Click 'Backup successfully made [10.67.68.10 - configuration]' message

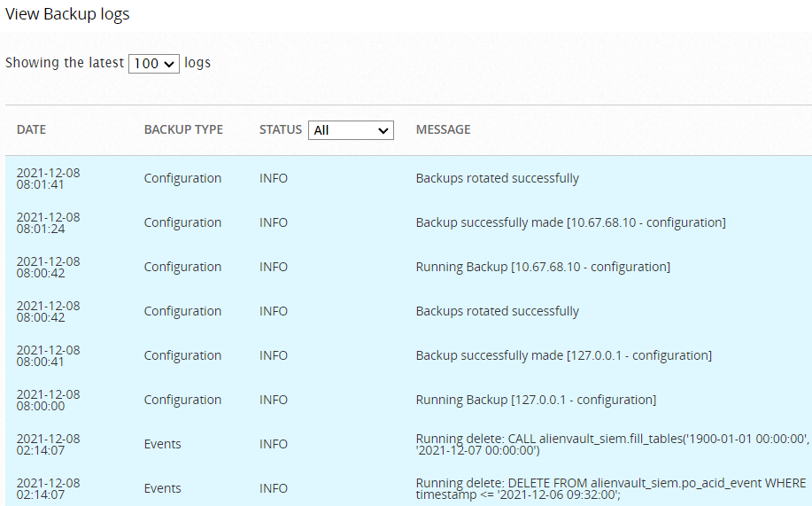[570, 222]
